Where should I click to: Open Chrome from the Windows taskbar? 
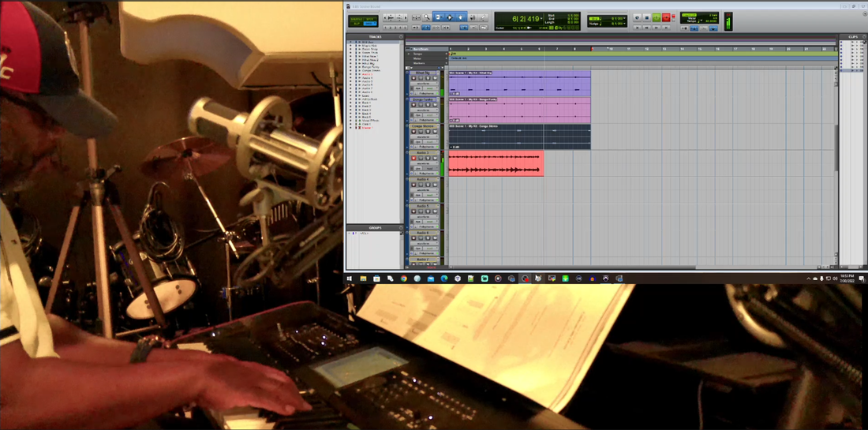(403, 279)
